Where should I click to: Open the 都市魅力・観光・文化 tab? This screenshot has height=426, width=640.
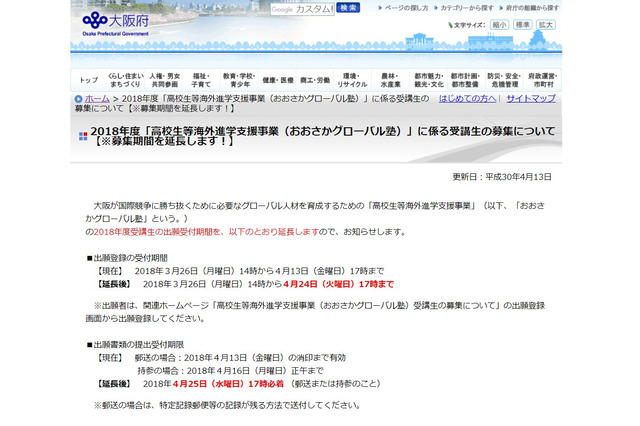[429, 80]
